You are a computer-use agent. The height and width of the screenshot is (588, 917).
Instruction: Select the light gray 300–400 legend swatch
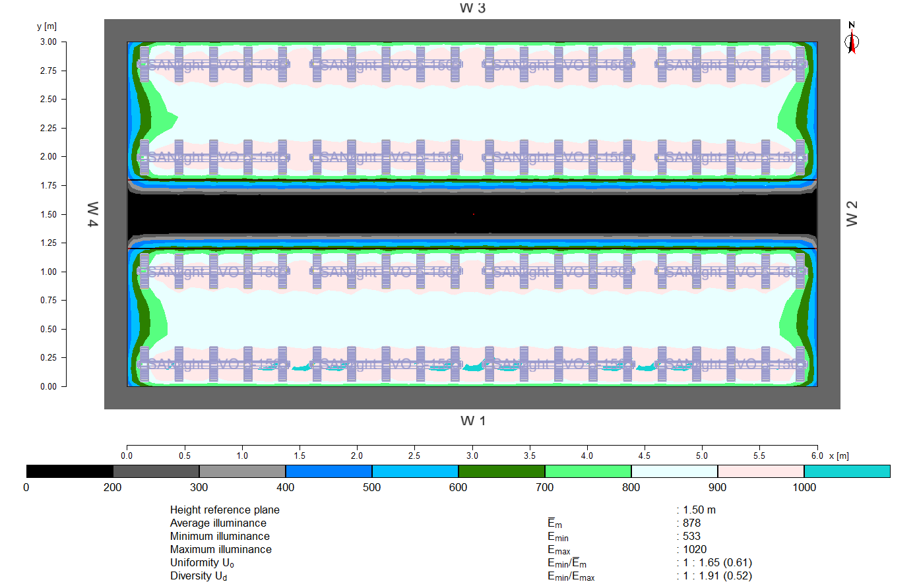[243, 471]
